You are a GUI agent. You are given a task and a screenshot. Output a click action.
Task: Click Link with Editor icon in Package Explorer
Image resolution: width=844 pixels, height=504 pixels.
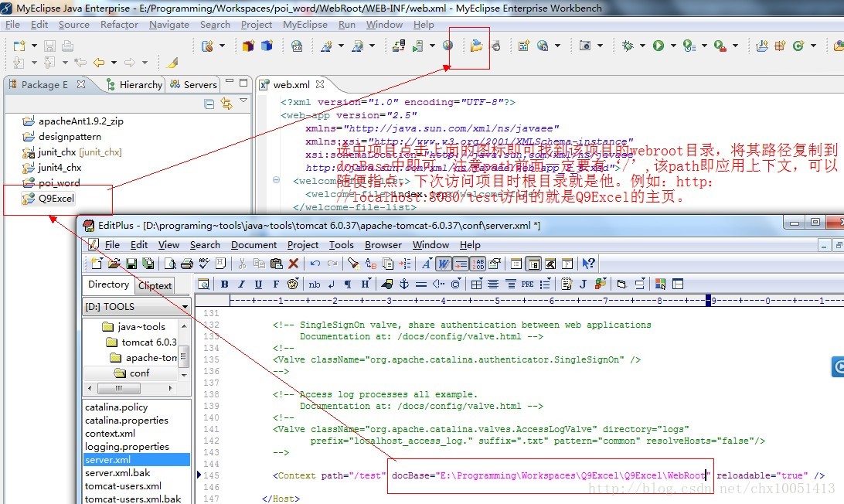pyautogui.click(x=226, y=104)
